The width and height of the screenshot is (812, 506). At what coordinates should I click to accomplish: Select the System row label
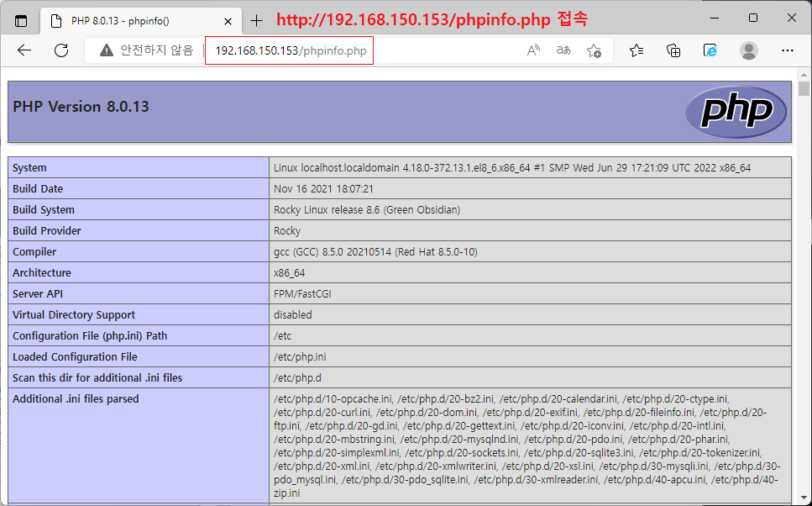[29, 168]
